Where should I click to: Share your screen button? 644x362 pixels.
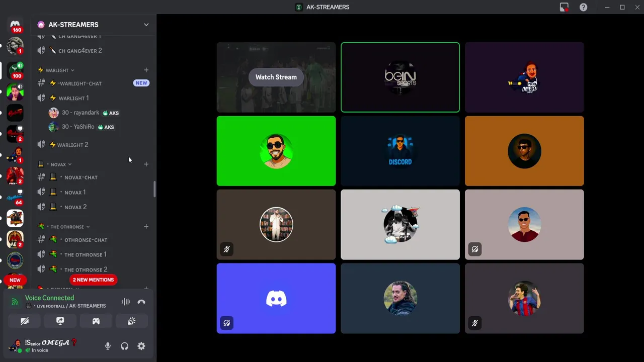coord(60,321)
